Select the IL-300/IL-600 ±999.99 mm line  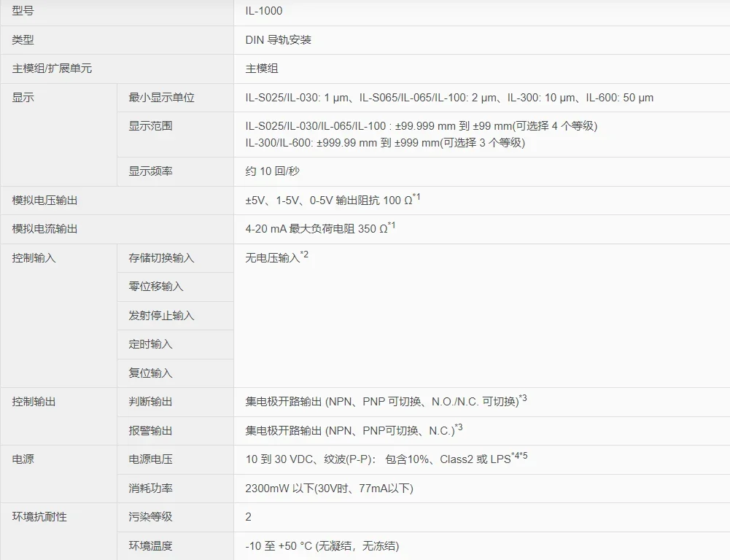385,143
